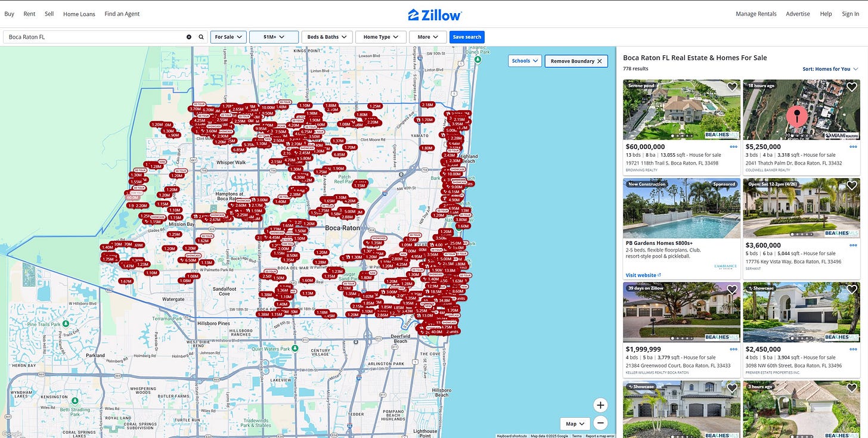This screenshot has width=868, height=438.
Task: Click the map Terms link
Action: [x=576, y=436]
